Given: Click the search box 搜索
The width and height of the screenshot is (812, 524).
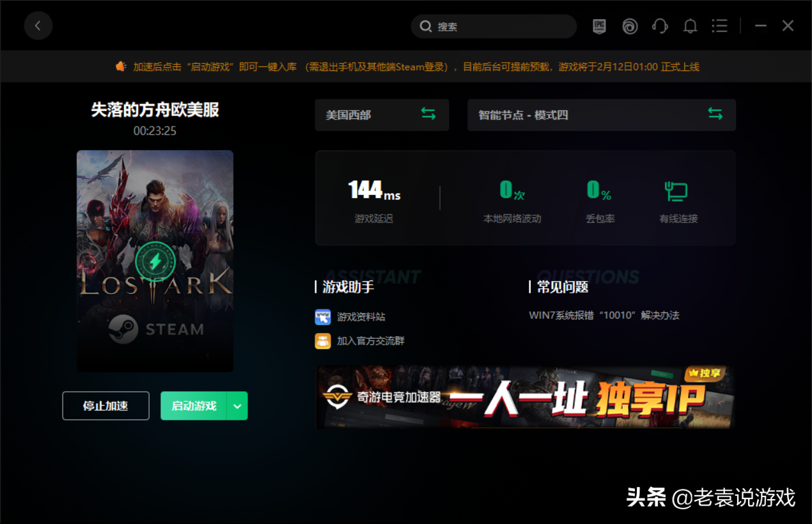Looking at the screenshot, I should tap(499, 27).
